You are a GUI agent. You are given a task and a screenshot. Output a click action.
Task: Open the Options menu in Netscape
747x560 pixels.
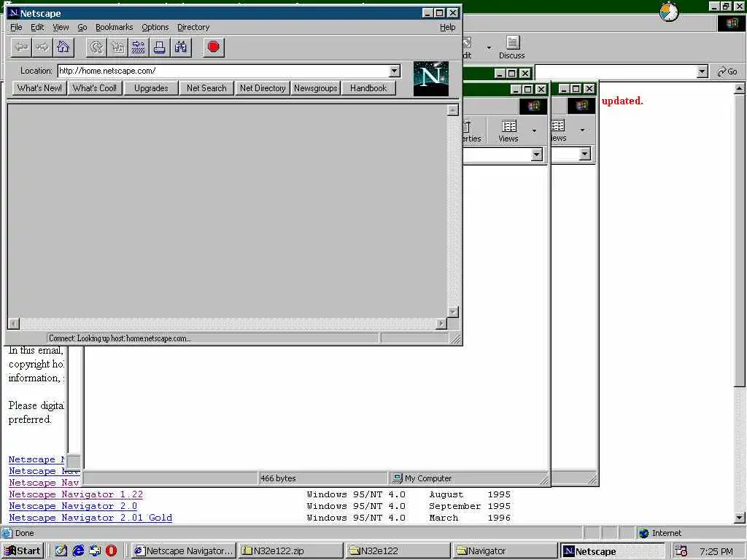tap(155, 27)
